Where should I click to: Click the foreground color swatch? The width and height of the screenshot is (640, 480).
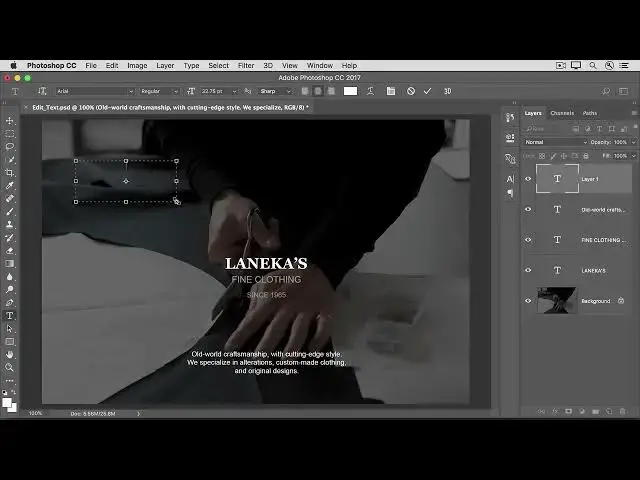6,403
